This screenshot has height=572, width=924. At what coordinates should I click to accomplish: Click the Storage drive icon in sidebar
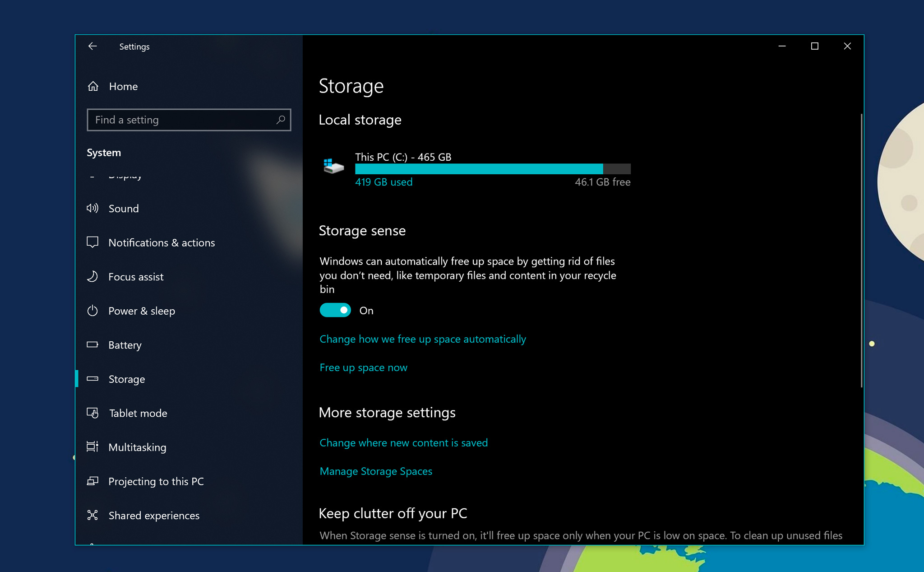[x=92, y=379]
